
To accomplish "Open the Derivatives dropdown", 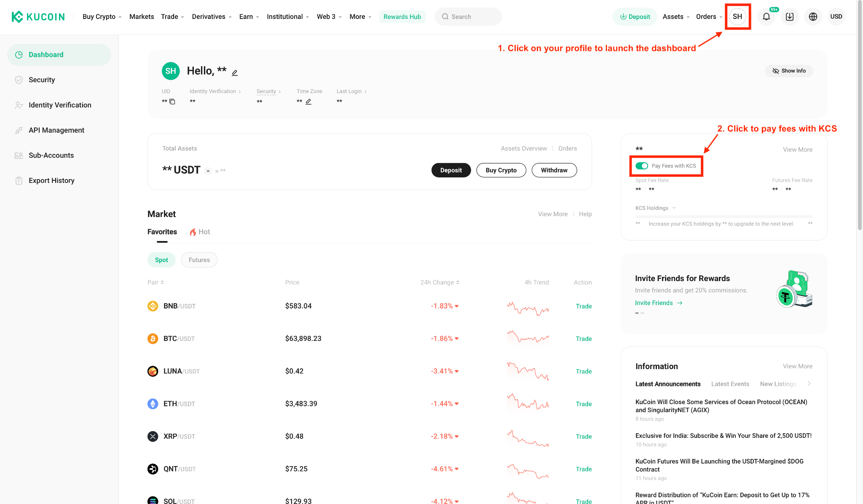I will tap(212, 17).
